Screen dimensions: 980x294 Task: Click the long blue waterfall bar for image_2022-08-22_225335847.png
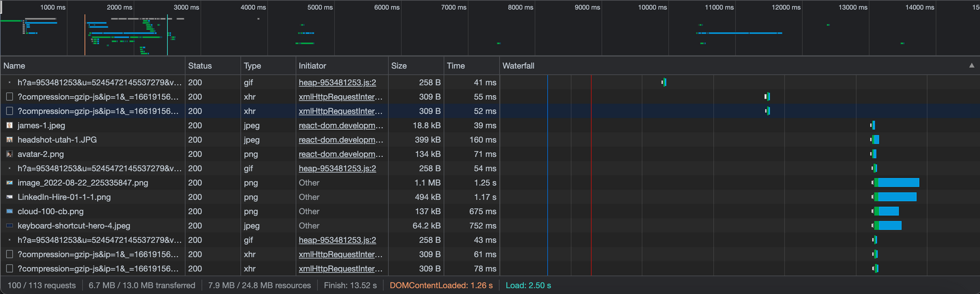899,183
